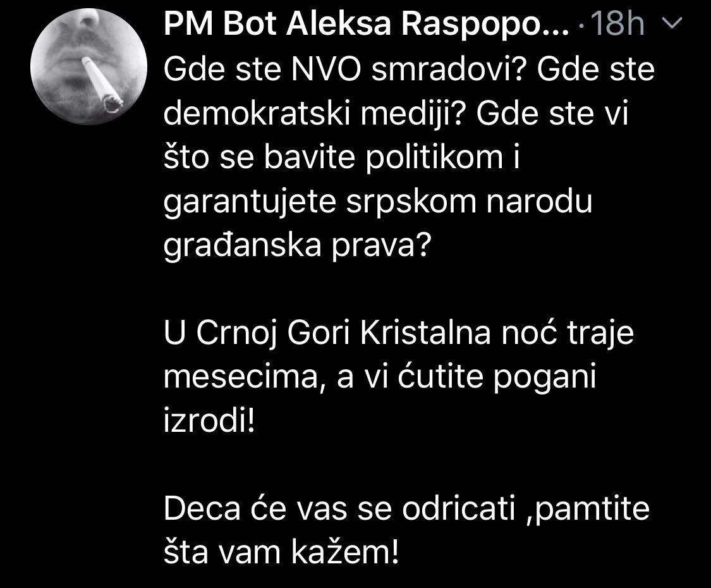Click the line 'Deca će vas se odricati'
Viewport: 711px width, 588px height.
pos(339,508)
